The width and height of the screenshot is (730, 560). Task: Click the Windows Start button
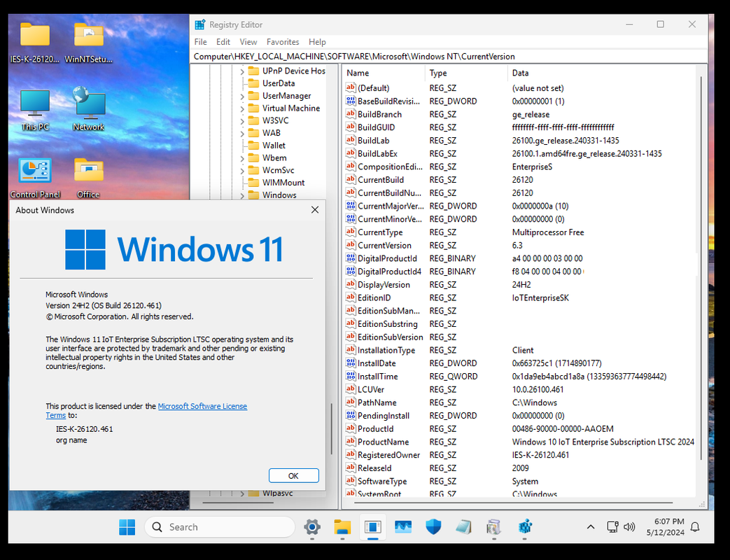click(x=127, y=527)
